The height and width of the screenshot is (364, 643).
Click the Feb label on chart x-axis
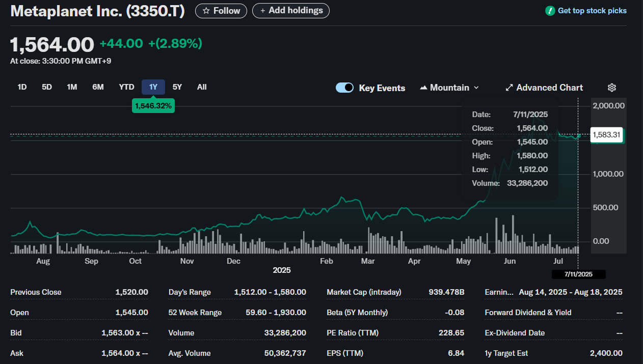326,261
